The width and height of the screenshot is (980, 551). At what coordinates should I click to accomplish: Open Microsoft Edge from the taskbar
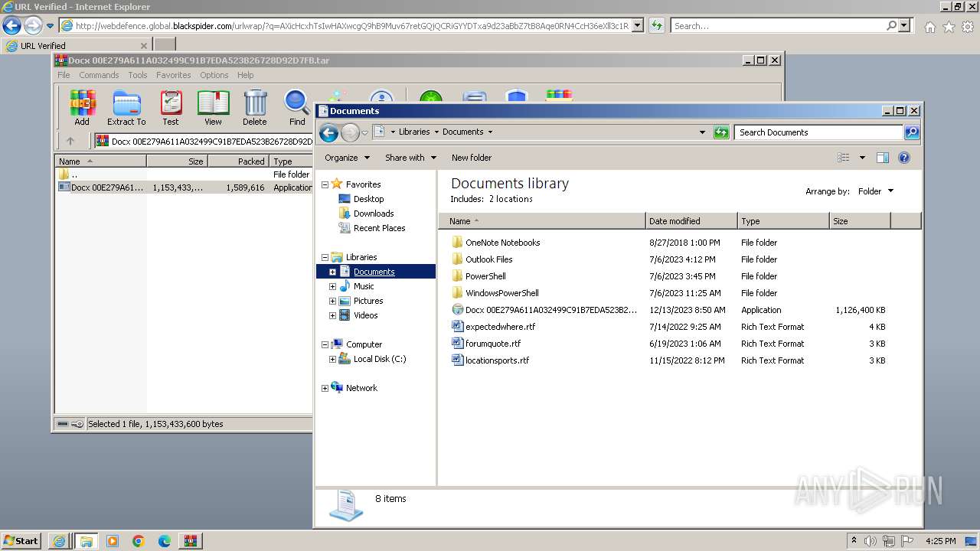165,541
